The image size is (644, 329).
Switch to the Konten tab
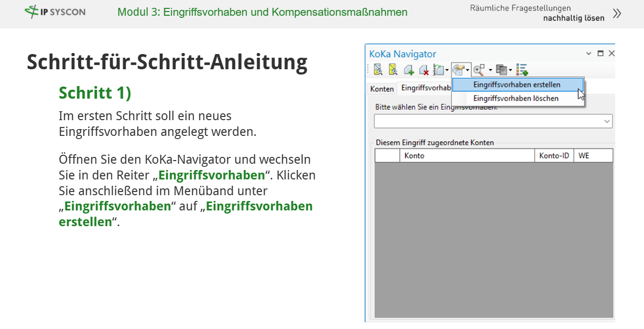(382, 89)
